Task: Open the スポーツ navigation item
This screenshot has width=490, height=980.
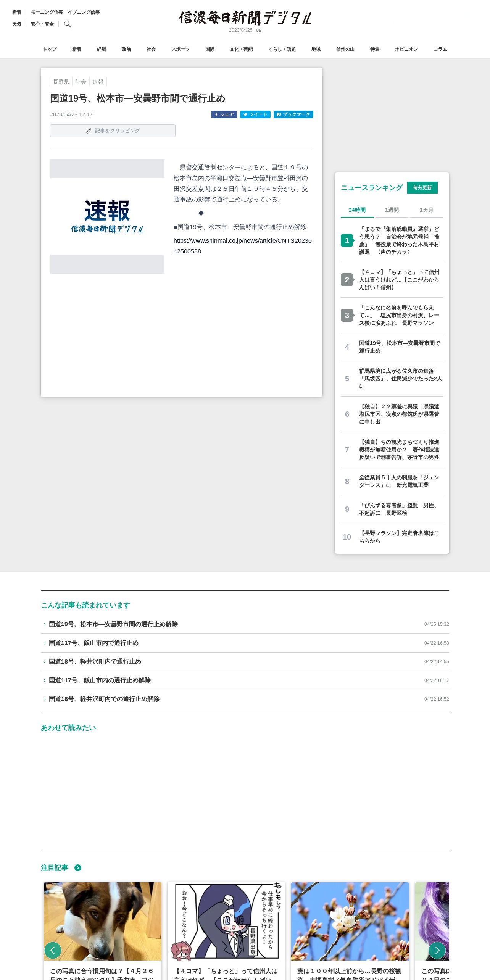Action: tap(181, 49)
